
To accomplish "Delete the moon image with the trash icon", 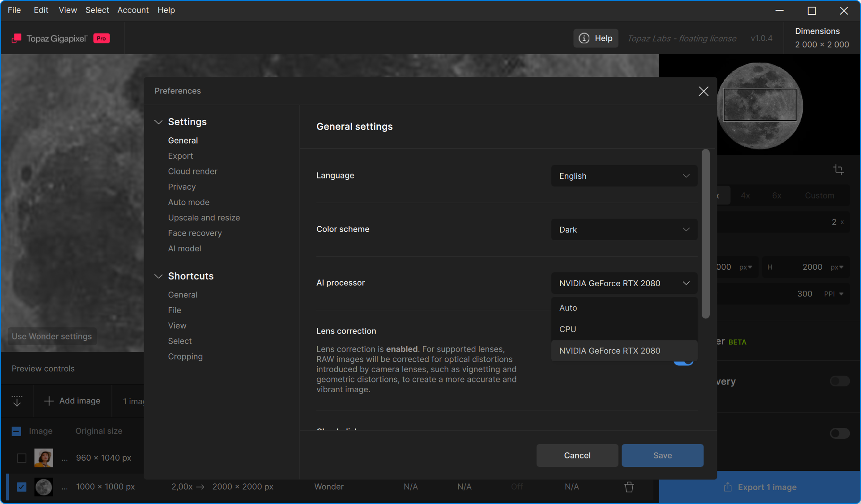I will tap(629, 487).
